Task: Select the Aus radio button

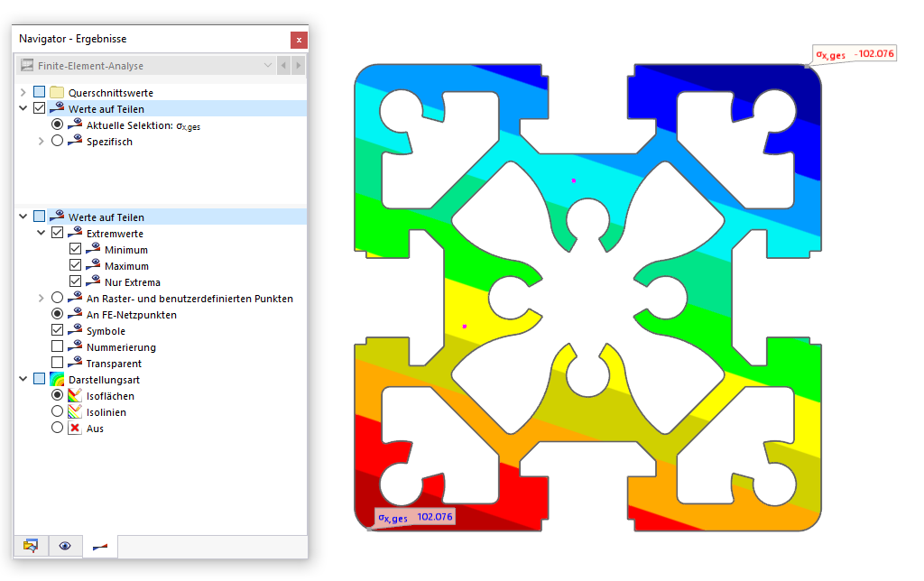Action: (57, 428)
